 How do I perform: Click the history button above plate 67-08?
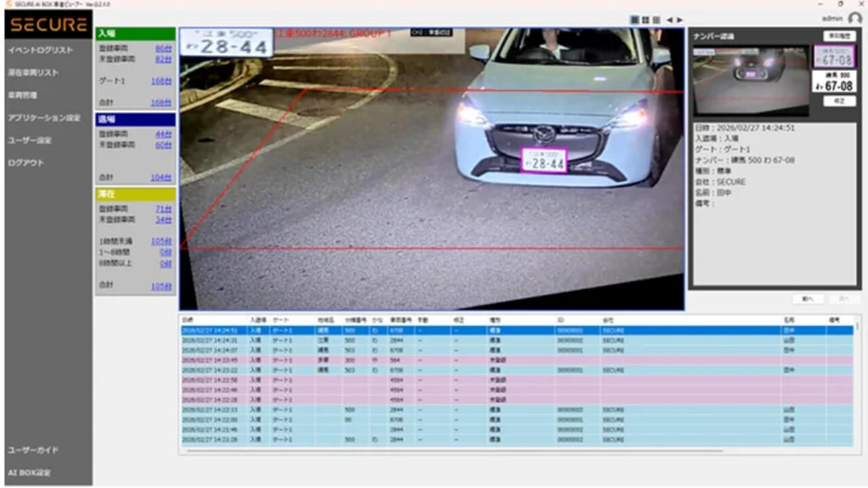tap(840, 36)
